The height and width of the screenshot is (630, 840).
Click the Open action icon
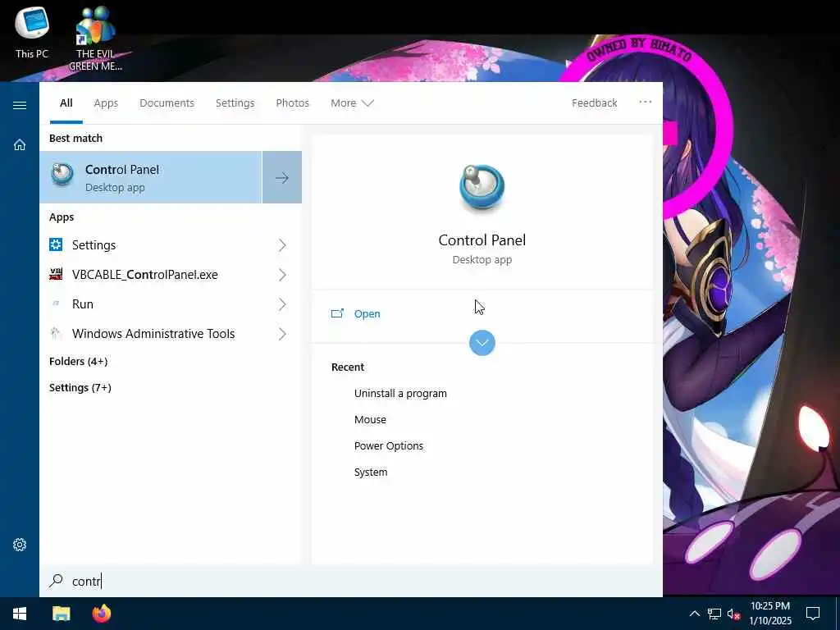[x=337, y=313]
